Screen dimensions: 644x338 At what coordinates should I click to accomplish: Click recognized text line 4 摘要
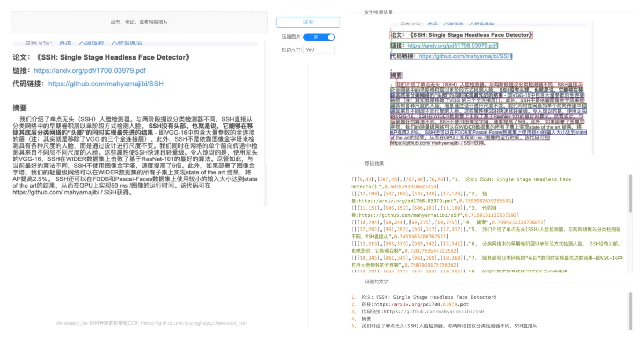click(x=361, y=318)
